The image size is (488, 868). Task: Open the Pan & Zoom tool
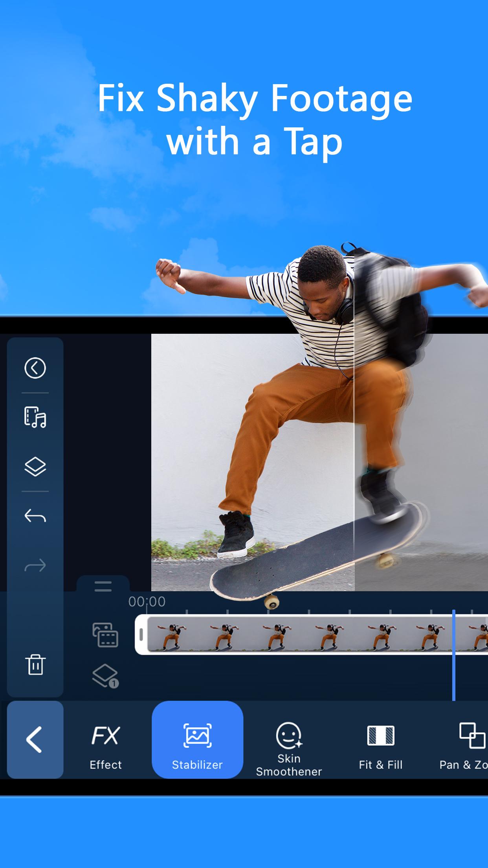pyautogui.click(x=464, y=747)
